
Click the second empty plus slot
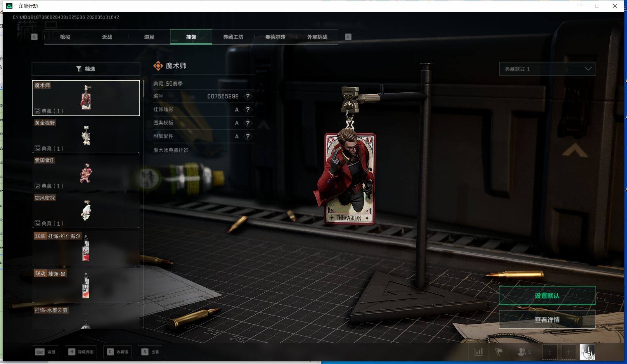[x=568, y=352]
